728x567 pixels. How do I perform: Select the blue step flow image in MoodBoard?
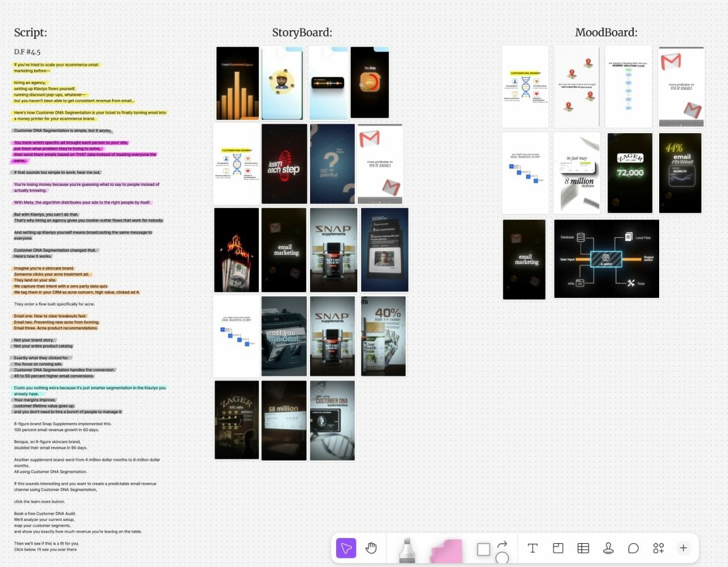[x=526, y=173]
